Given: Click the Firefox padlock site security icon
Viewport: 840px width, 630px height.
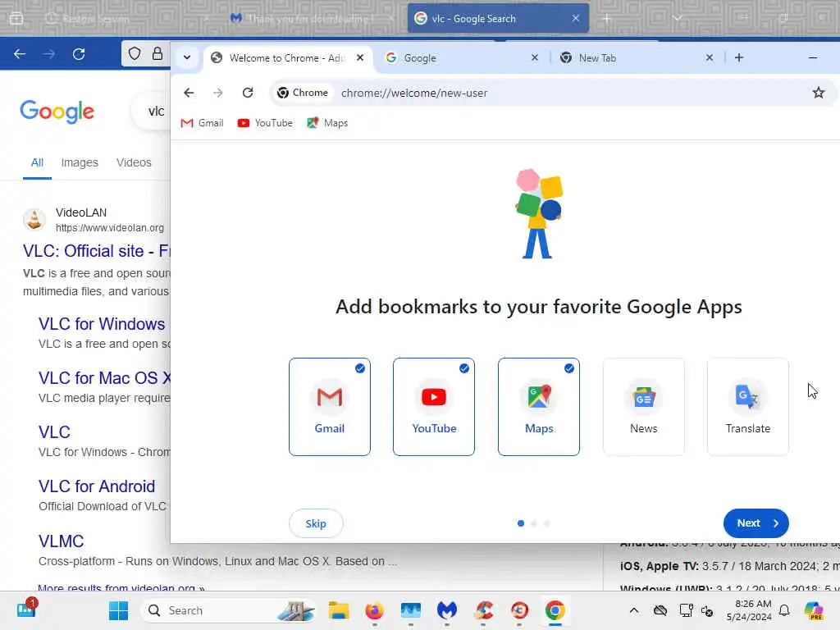Looking at the screenshot, I should pyautogui.click(x=157, y=53).
